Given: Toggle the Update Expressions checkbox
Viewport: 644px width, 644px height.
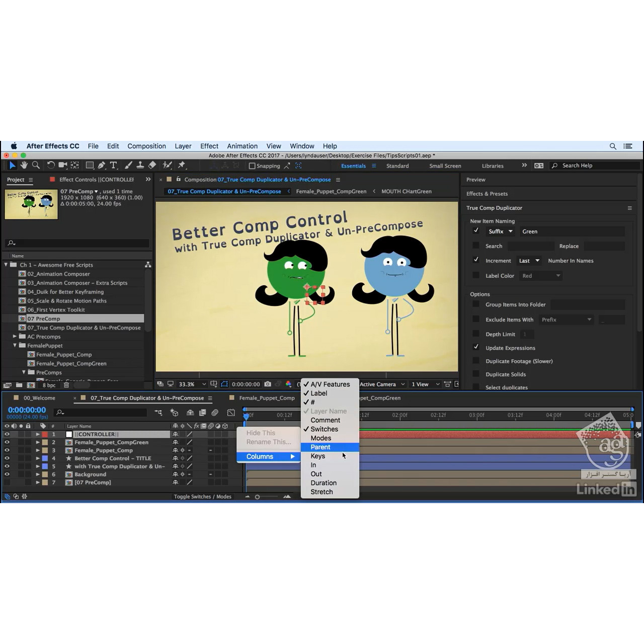Looking at the screenshot, I should click(476, 347).
